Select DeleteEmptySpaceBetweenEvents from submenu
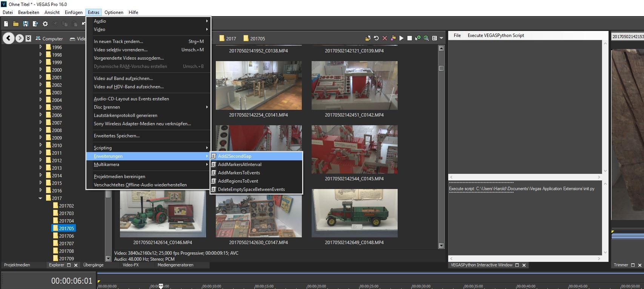This screenshot has height=289, width=644. click(x=251, y=189)
